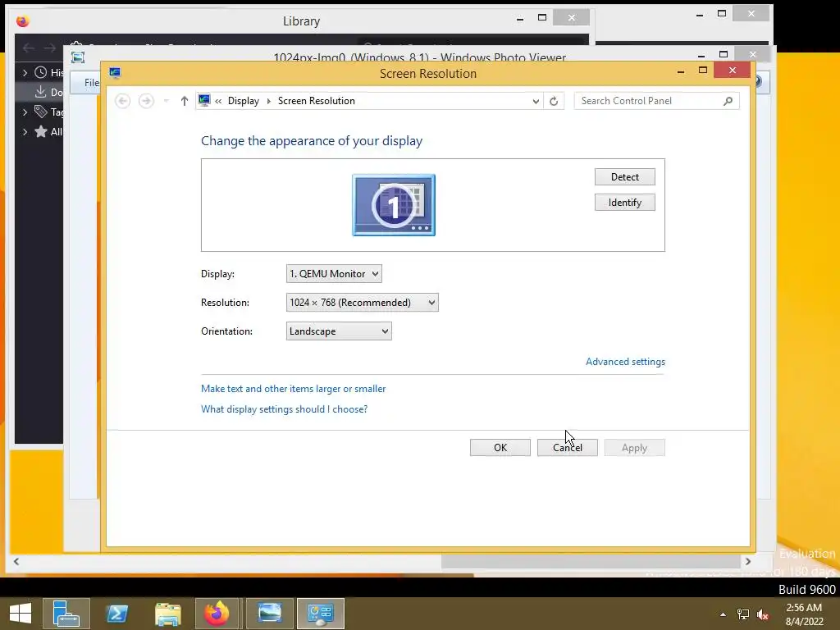Image resolution: width=840 pixels, height=630 pixels.
Task: Switch to Firefox in taskbar
Action: click(x=217, y=614)
